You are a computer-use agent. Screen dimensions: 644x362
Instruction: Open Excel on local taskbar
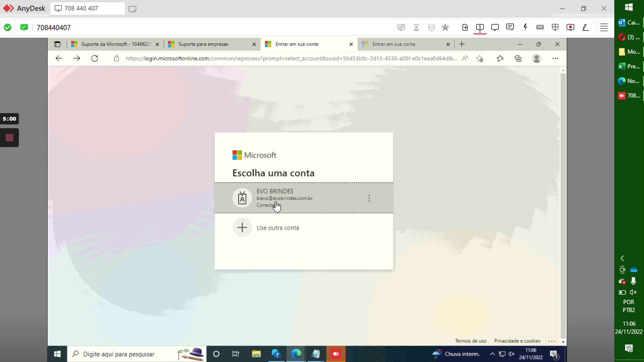629,66
